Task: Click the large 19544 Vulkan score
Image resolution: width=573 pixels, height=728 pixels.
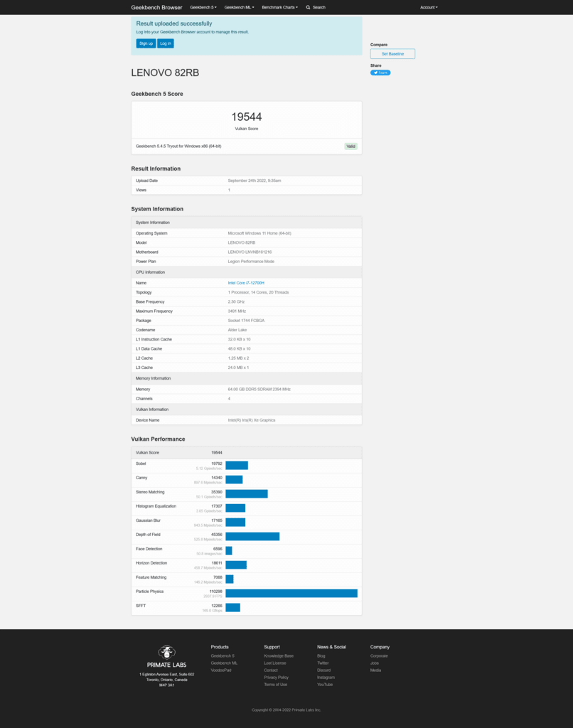Action: pyautogui.click(x=247, y=117)
